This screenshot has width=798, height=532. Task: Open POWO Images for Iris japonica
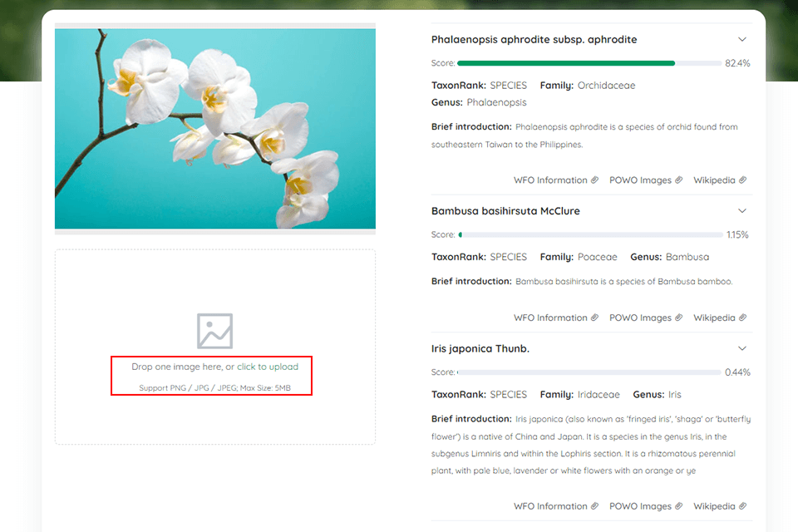pos(646,506)
